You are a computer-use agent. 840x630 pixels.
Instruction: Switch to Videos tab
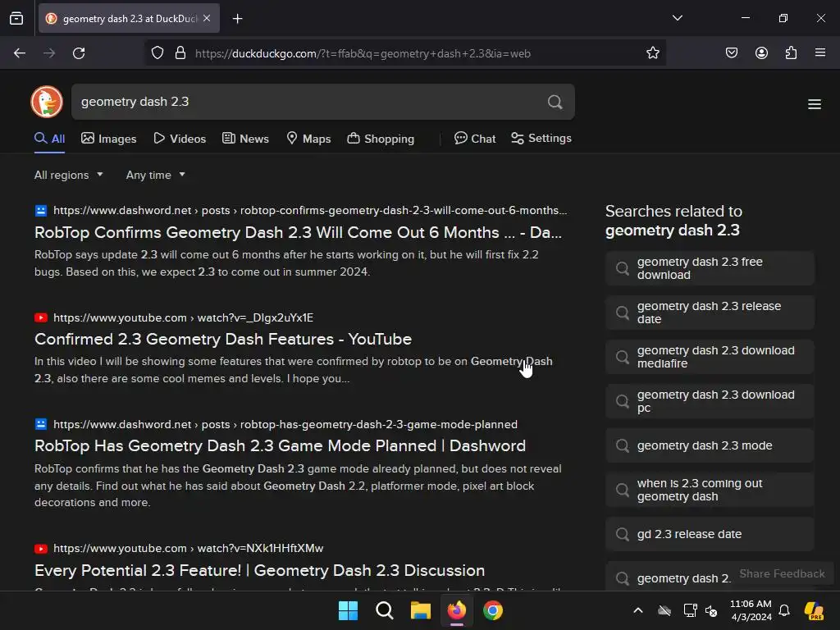[x=180, y=139]
